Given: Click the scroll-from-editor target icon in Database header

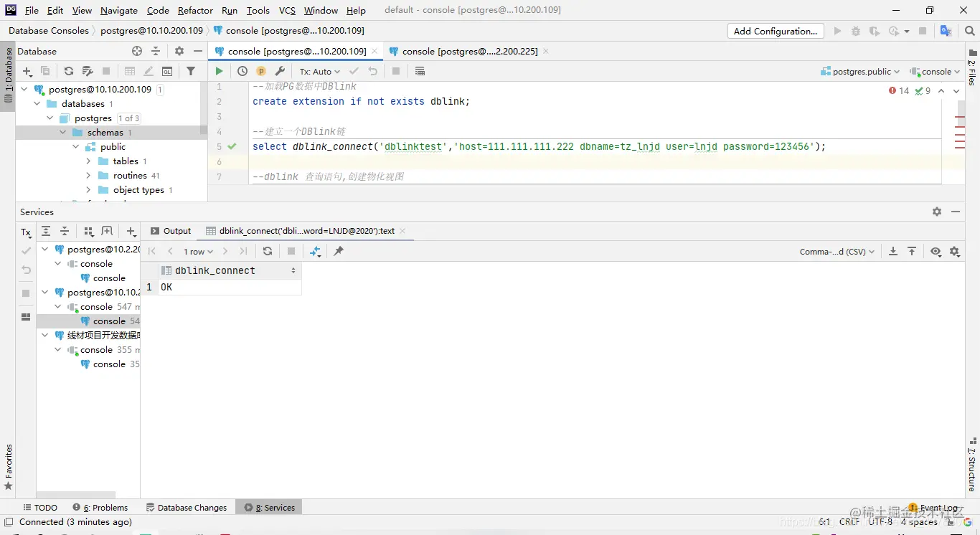Looking at the screenshot, I should click(137, 51).
